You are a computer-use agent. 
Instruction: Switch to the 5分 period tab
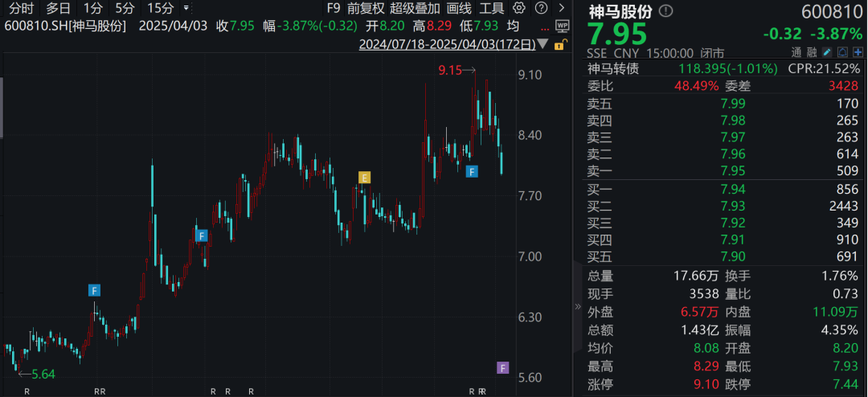pos(125,8)
